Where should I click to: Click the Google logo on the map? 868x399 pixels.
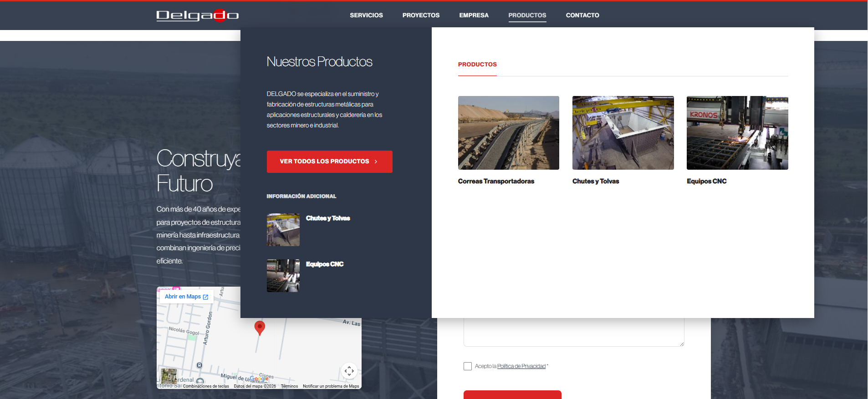[x=259, y=379]
